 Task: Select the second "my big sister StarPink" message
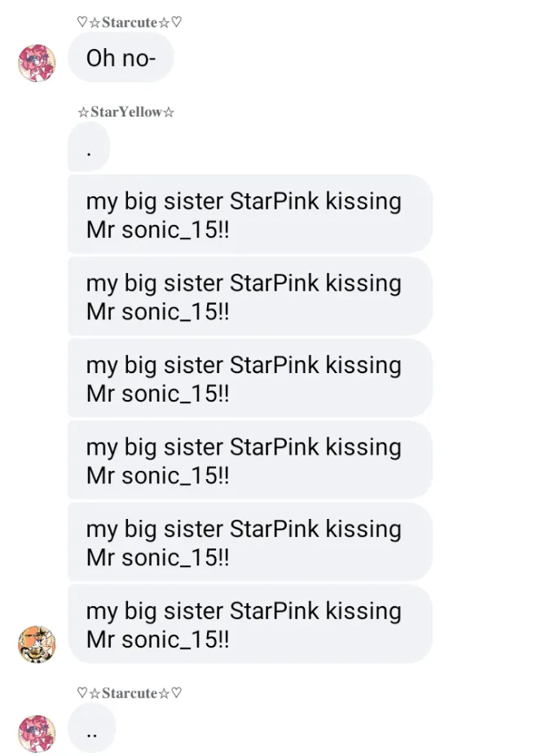click(x=249, y=297)
